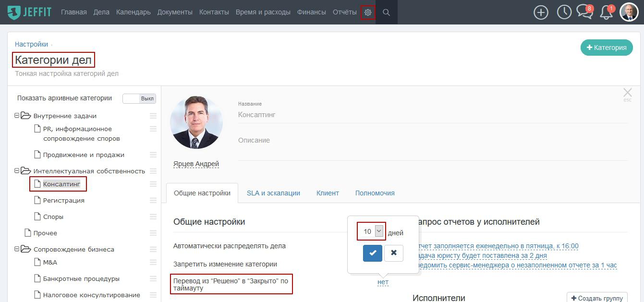Collapse the Интеллектуальная собственность folder
The image size is (644, 302).
17,171
